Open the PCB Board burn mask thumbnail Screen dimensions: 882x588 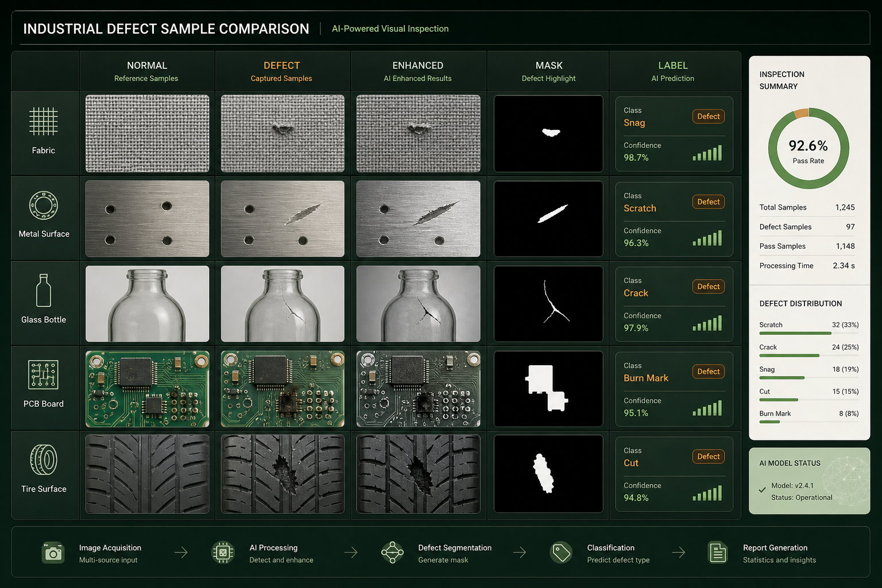pos(548,389)
